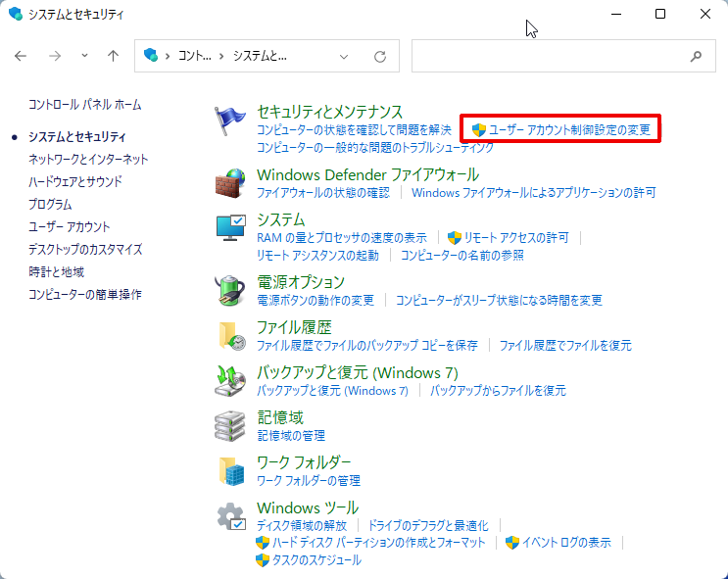Expand the address bar history dropdown

point(344,57)
